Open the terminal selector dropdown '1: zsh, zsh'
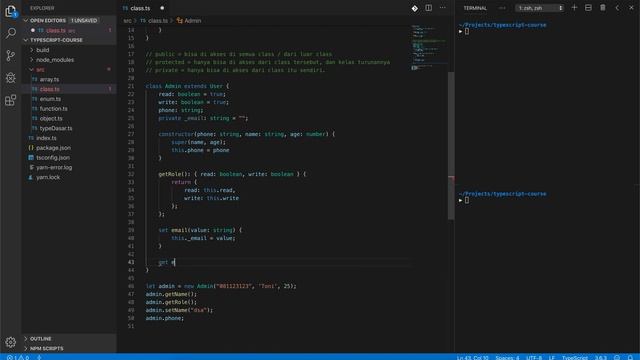 540,8
